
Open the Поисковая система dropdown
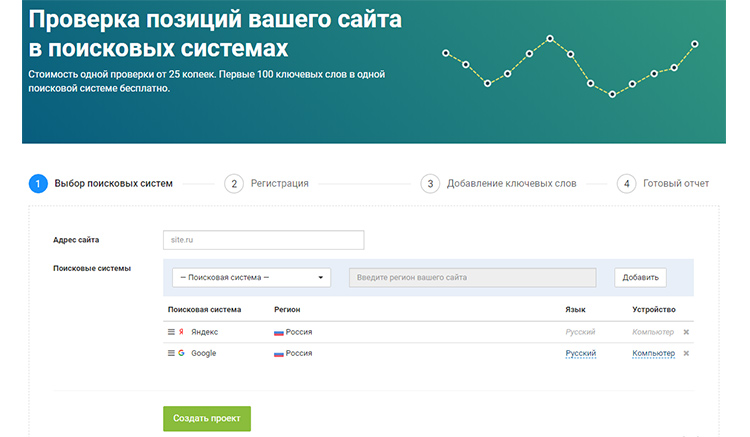click(251, 278)
